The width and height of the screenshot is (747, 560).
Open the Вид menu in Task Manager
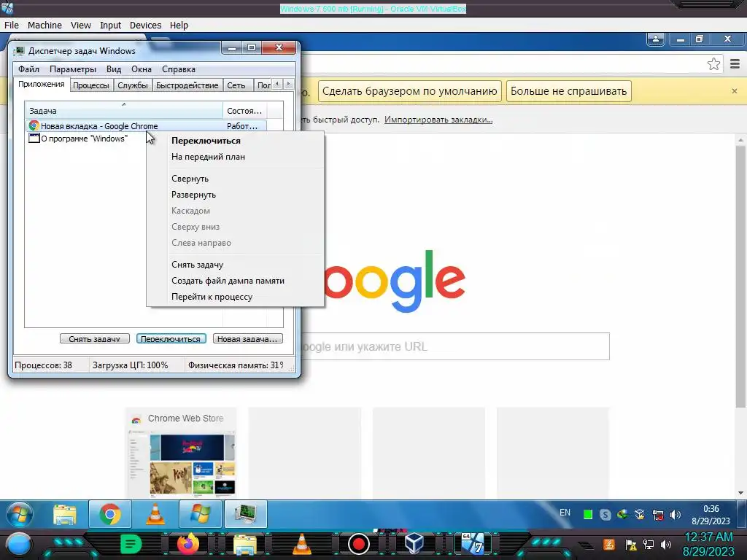coord(113,69)
